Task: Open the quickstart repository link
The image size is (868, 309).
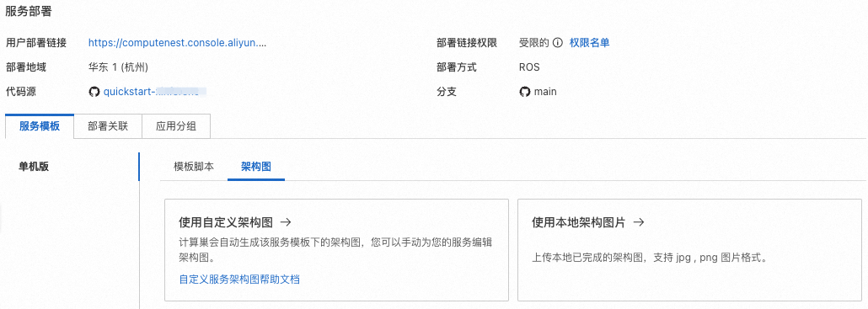Action: 155,92
